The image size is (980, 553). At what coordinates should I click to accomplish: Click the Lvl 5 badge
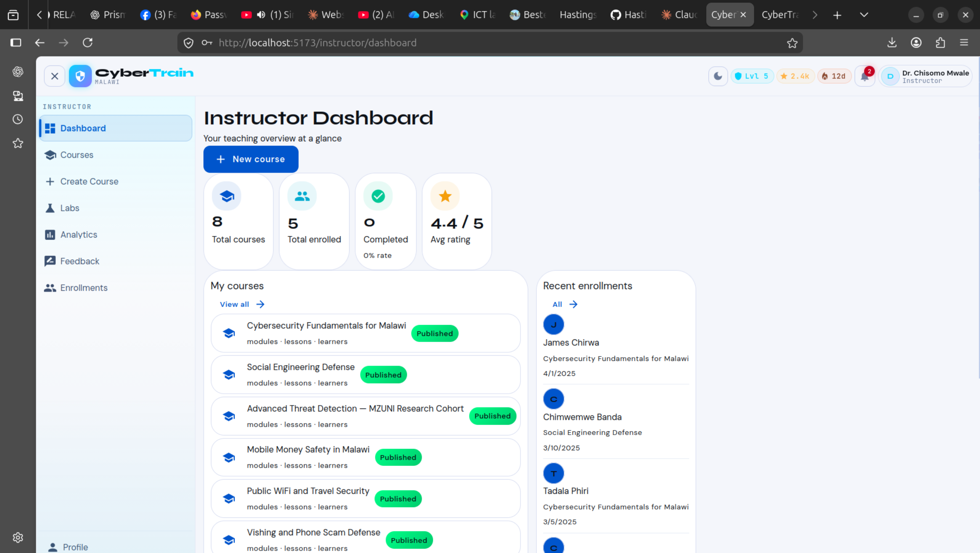coord(752,76)
